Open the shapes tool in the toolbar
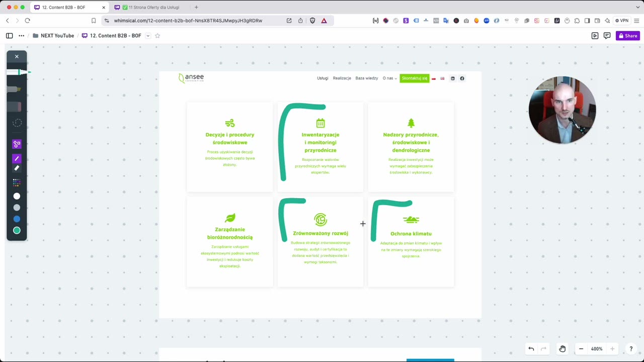This screenshot has width=644, height=362. click(x=17, y=144)
